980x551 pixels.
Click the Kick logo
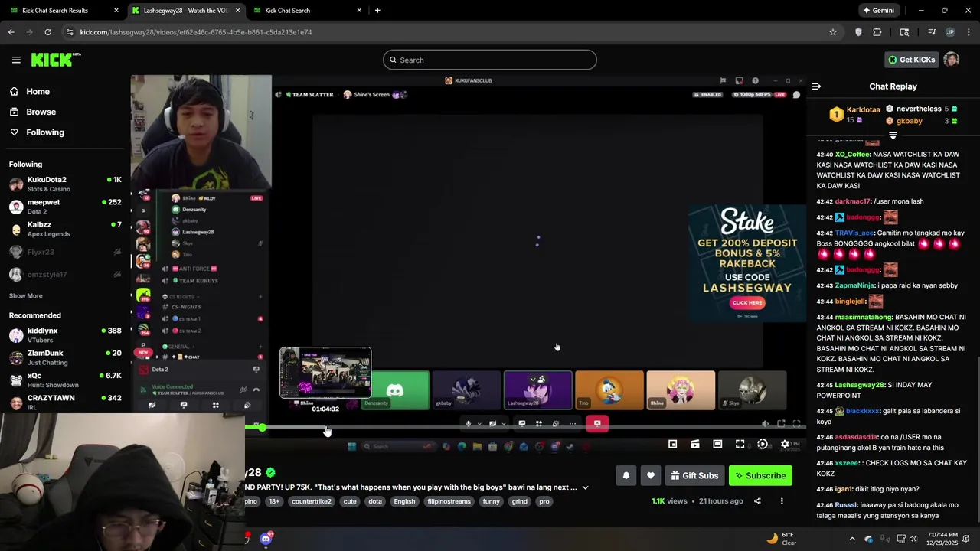tap(56, 60)
